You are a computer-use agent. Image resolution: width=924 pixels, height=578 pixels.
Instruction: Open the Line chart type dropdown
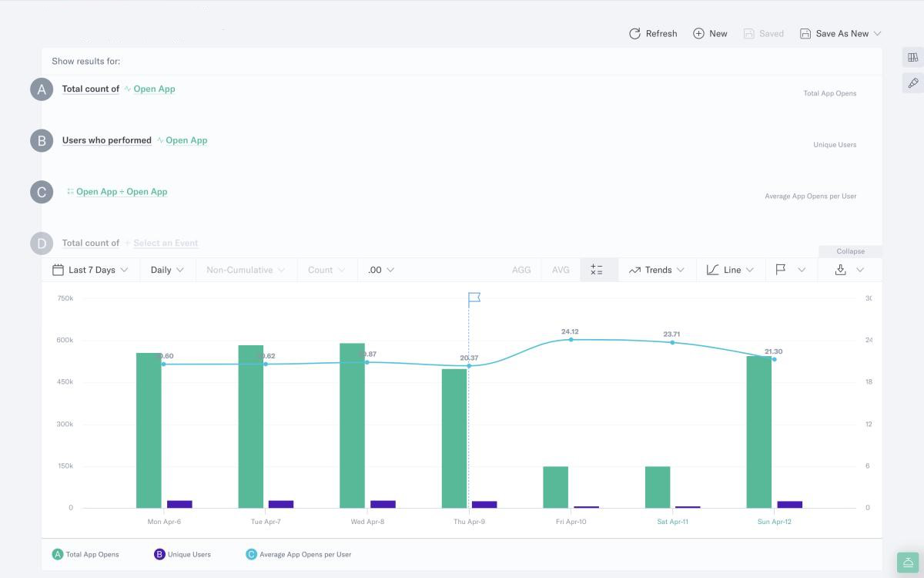(x=731, y=270)
